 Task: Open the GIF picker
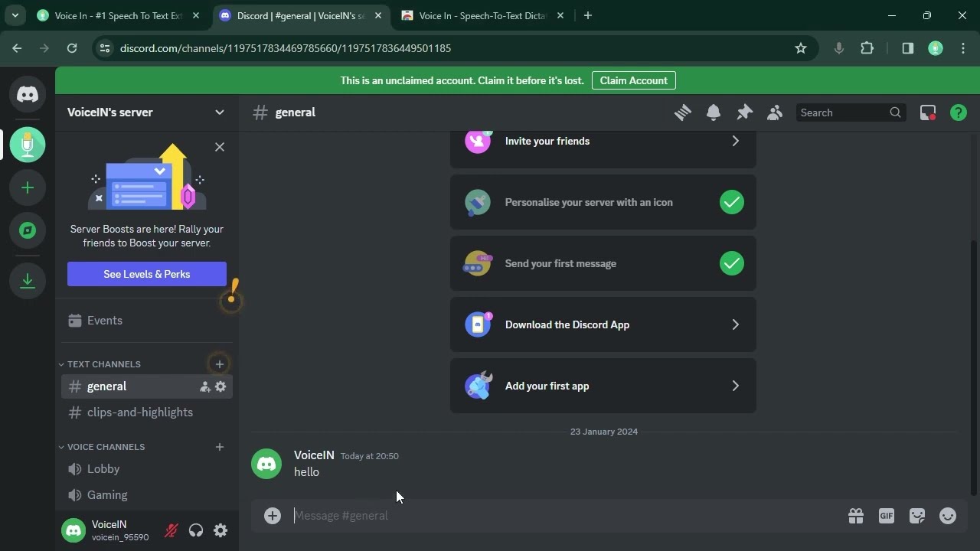887,516
